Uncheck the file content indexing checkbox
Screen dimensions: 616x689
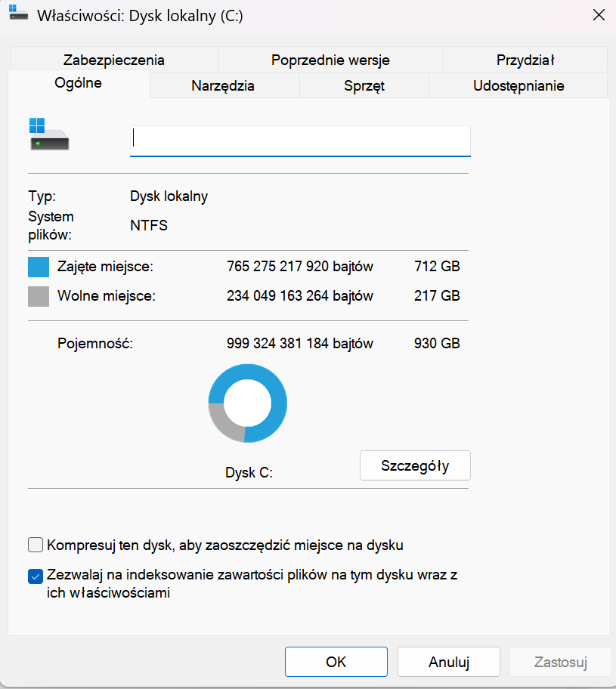35,576
